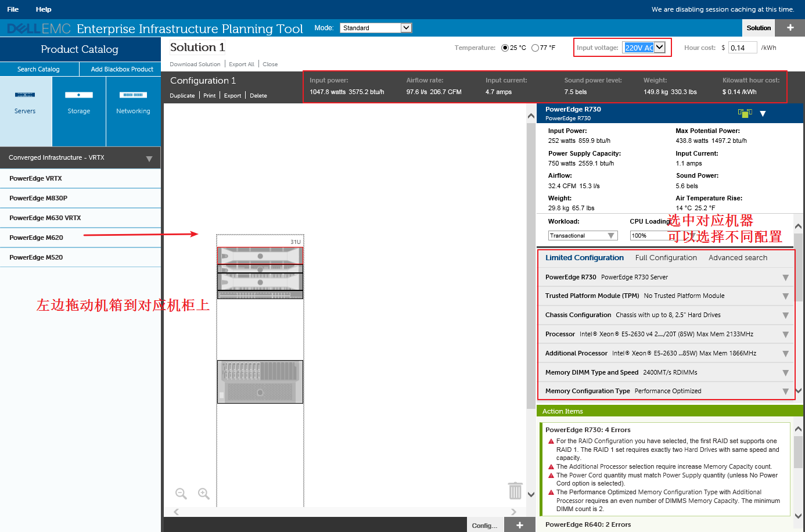This screenshot has width=805, height=532.
Task: Click Download Solution link
Action: [195, 64]
